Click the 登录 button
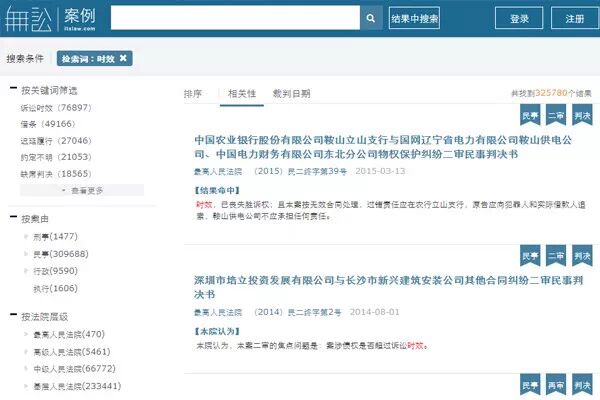 click(x=519, y=18)
